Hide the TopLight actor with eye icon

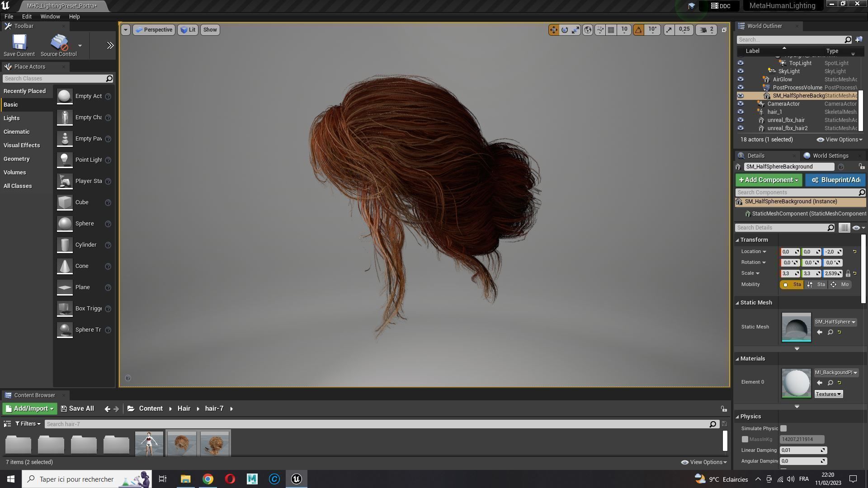coord(741,63)
